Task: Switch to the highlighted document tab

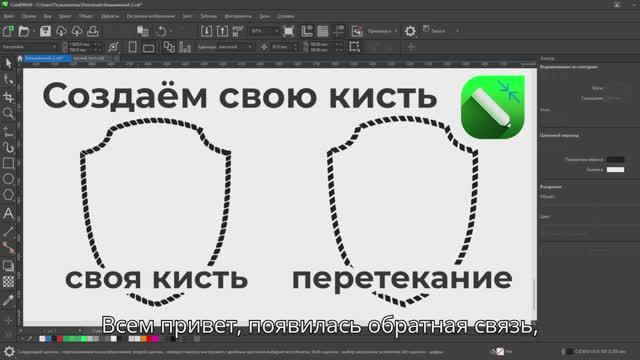Action: click(47, 58)
